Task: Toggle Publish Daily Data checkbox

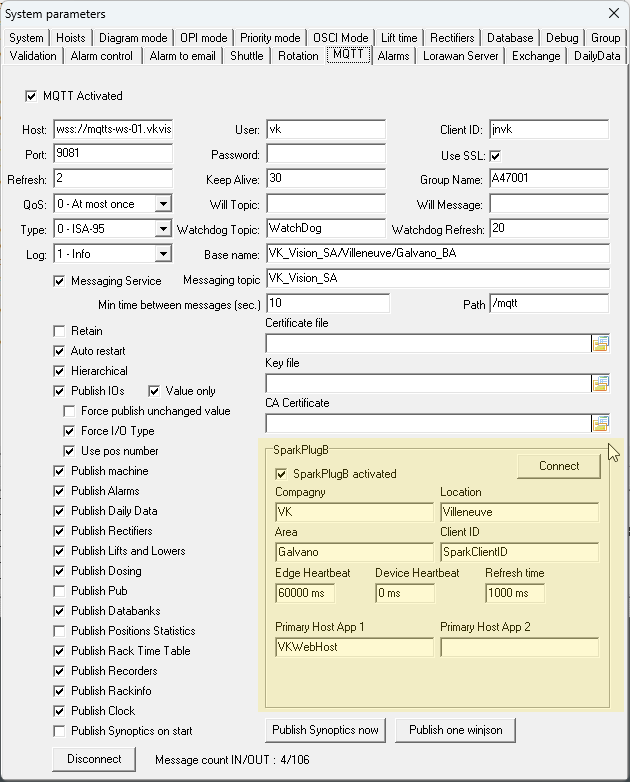Action: (59, 511)
